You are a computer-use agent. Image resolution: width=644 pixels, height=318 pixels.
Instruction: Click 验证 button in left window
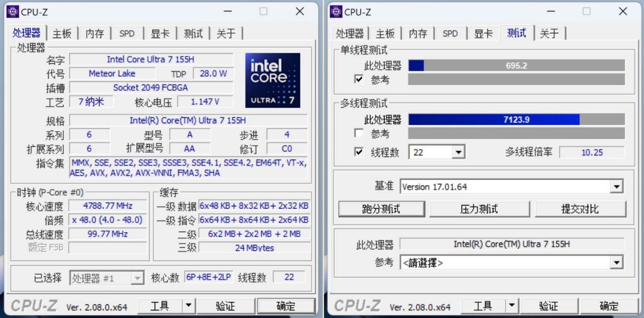[225, 306]
